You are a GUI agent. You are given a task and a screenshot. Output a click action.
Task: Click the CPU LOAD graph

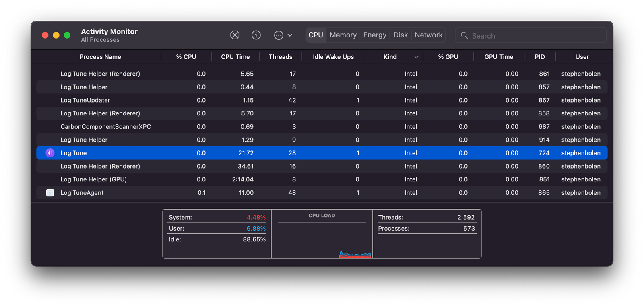(x=322, y=240)
